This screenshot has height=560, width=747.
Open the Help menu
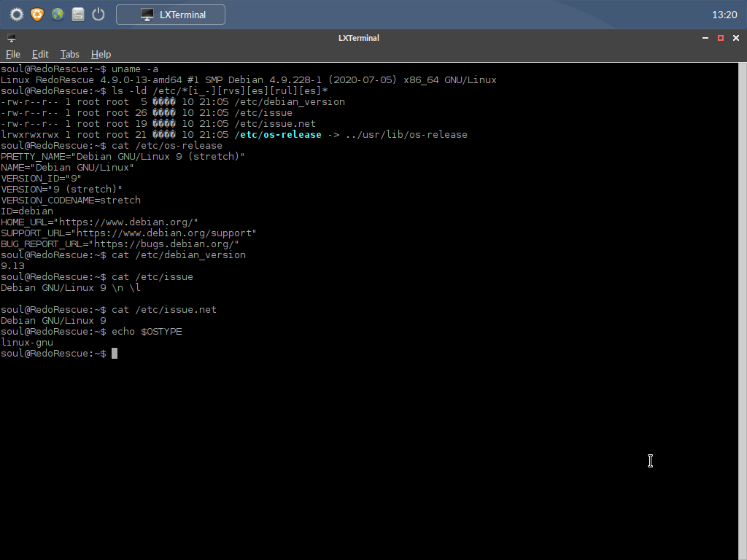pyautogui.click(x=101, y=54)
